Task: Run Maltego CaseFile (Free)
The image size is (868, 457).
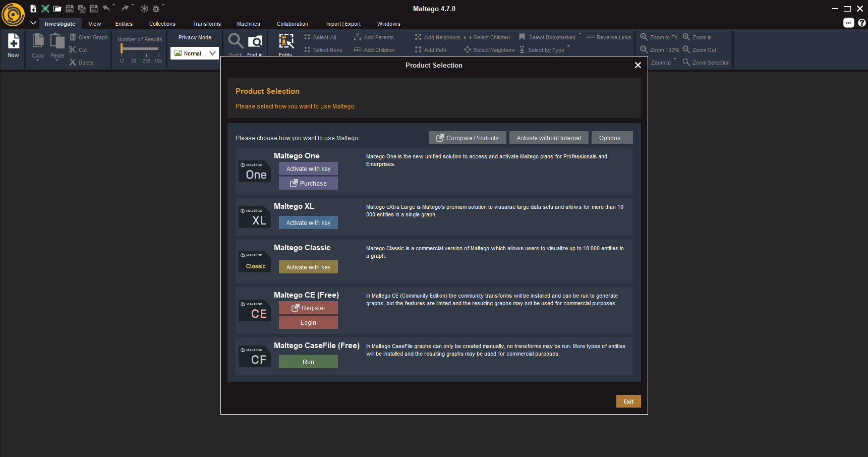Action: 308,362
